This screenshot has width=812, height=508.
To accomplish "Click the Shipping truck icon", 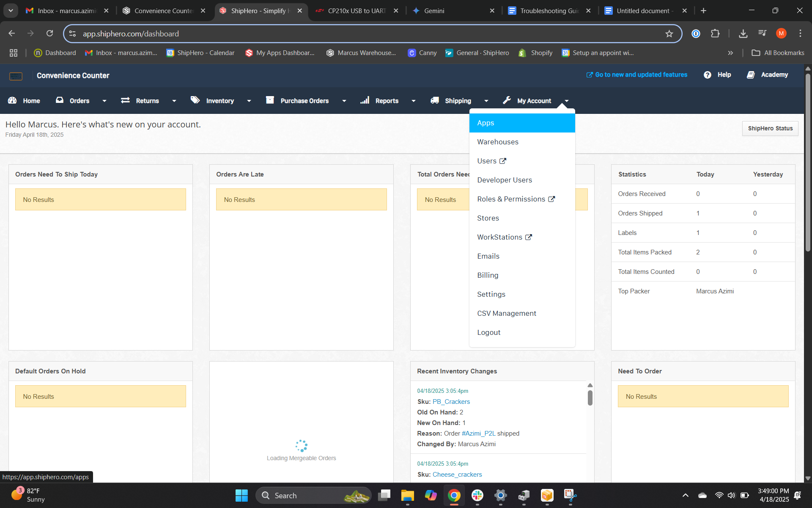I will click(435, 100).
